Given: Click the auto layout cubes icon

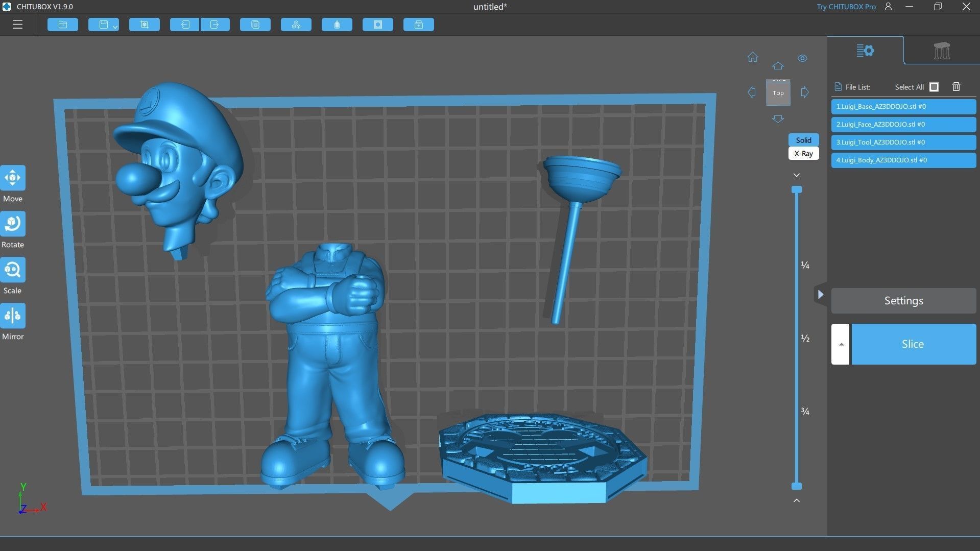Looking at the screenshot, I should [296, 25].
